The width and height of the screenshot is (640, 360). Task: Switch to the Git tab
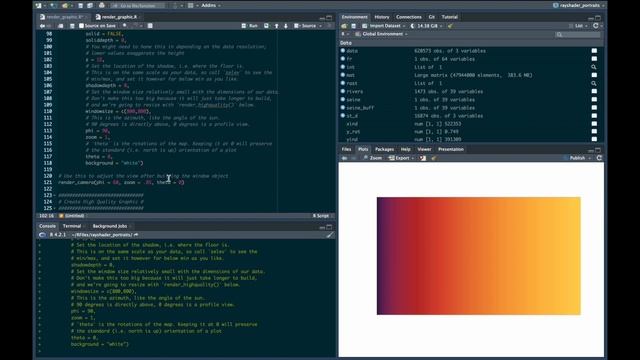431,17
